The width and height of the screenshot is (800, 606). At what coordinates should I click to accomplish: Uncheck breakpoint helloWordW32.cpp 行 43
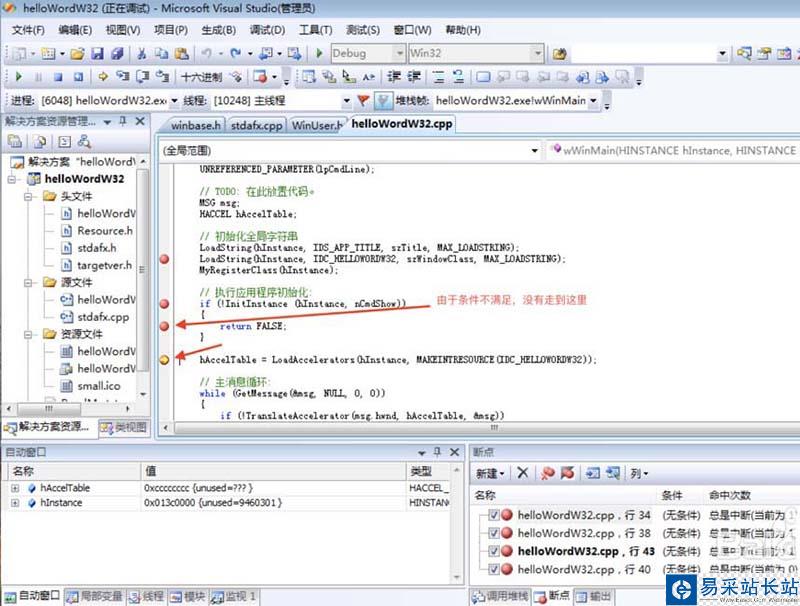493,551
